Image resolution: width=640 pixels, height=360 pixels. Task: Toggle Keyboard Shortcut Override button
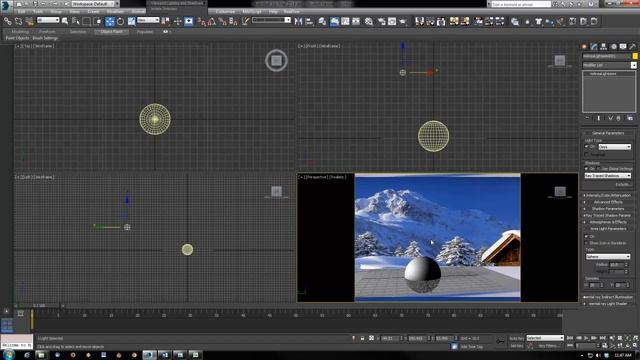tap(189, 21)
